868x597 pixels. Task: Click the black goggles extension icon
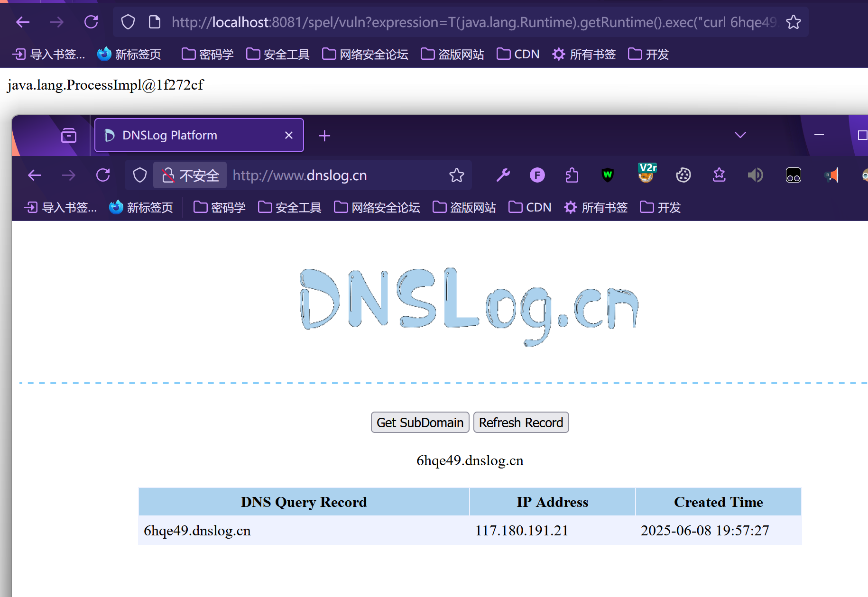pyautogui.click(x=794, y=175)
